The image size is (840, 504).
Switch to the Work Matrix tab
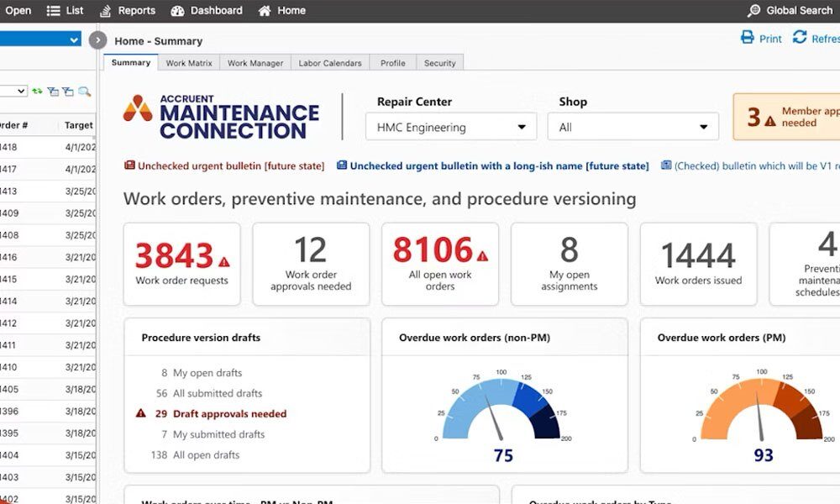click(x=188, y=62)
